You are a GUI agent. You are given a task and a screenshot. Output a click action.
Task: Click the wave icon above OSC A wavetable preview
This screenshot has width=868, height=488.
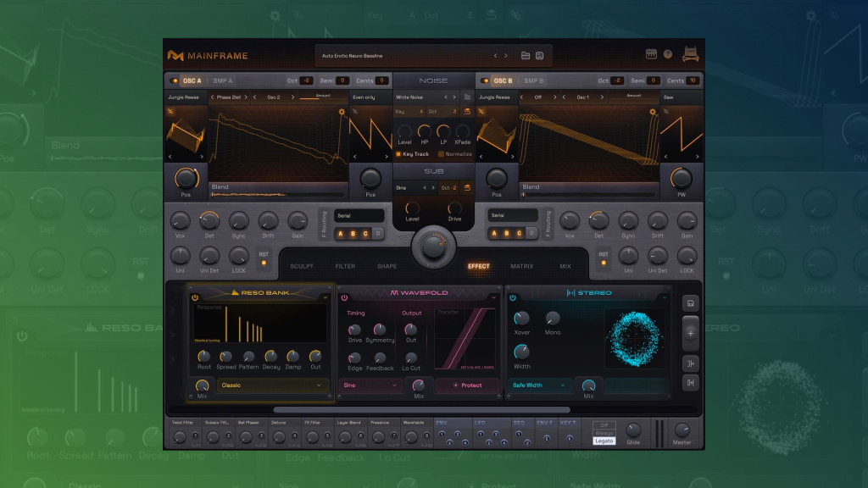click(170, 112)
